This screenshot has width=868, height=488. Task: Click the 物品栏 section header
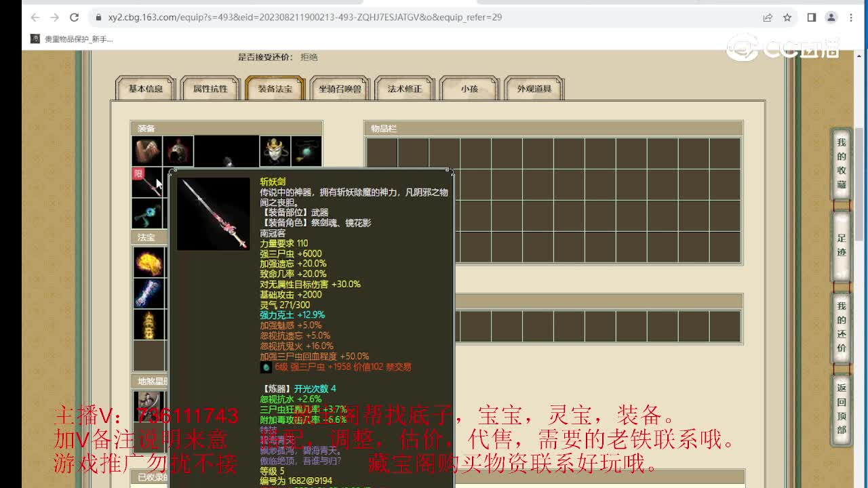click(x=553, y=128)
